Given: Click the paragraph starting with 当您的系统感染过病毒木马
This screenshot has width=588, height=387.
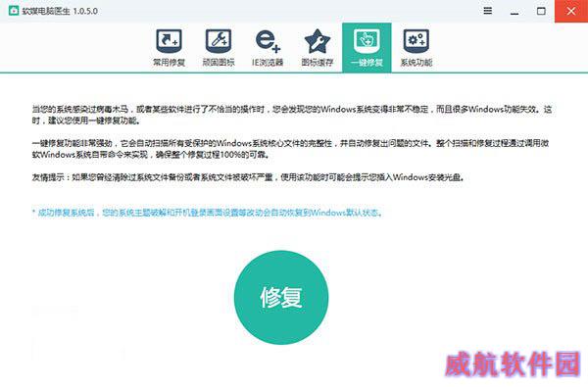Looking at the screenshot, I should pos(292,115).
